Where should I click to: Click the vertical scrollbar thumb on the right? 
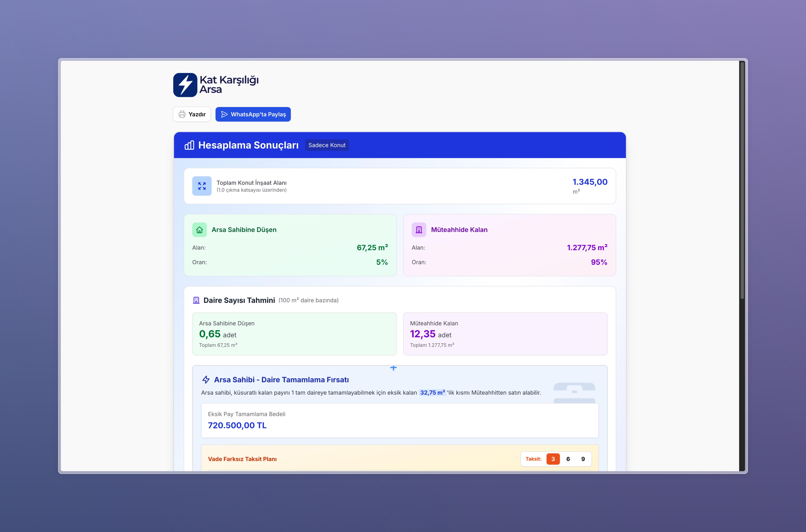[x=742, y=180]
